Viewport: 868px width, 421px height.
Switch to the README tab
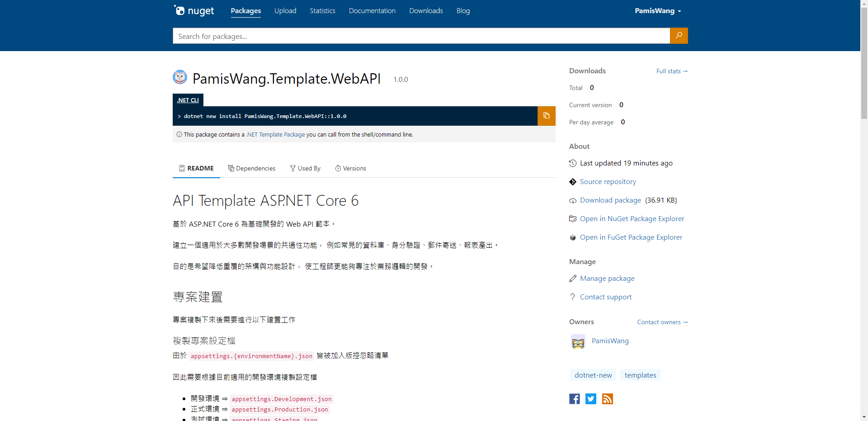tap(196, 168)
